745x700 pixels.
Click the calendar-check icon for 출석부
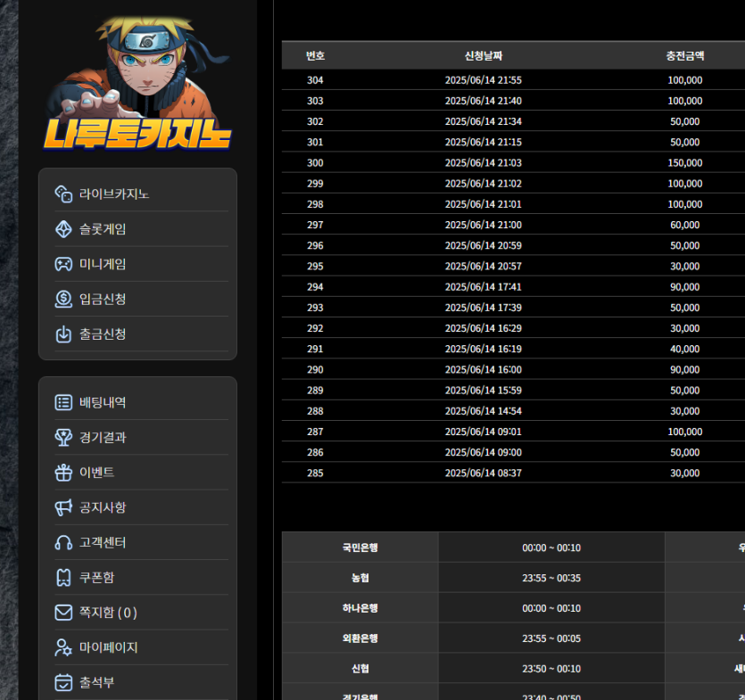pos(63,683)
